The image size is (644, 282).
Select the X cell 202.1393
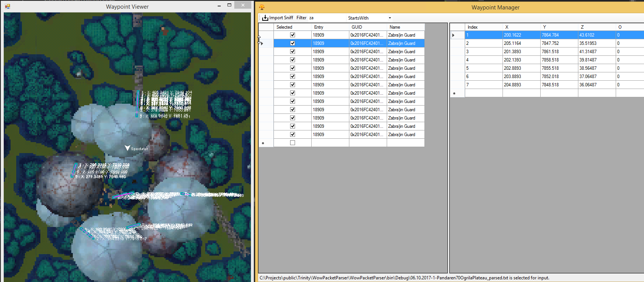pos(521,60)
